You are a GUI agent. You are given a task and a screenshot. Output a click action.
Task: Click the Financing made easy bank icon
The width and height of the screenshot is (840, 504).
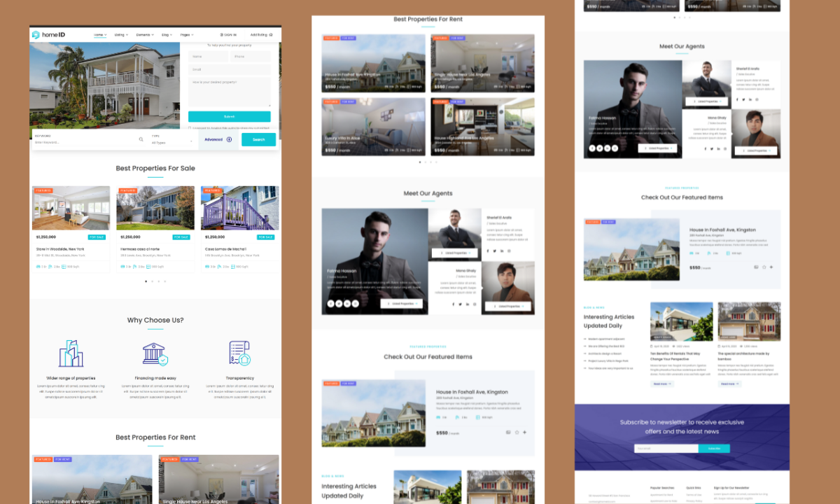[155, 354]
